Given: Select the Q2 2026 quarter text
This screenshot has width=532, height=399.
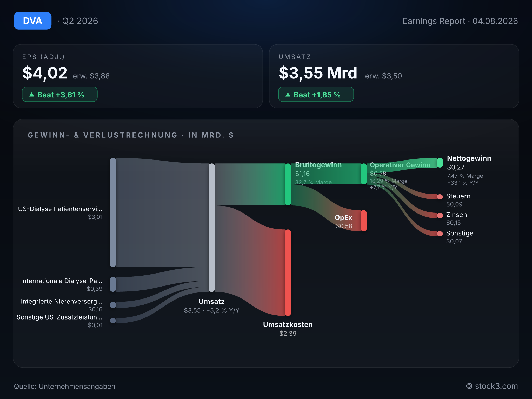Looking at the screenshot, I should pyautogui.click(x=80, y=21).
